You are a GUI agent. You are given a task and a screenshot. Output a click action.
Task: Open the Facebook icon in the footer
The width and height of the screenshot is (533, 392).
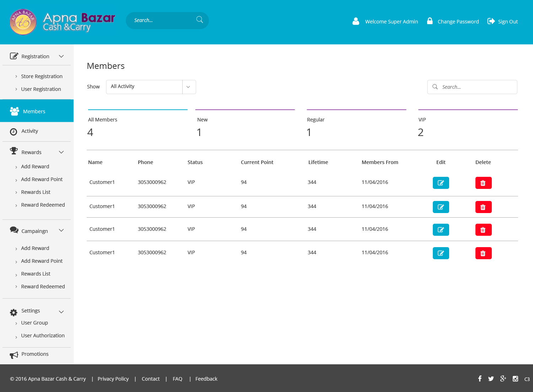tap(480, 379)
